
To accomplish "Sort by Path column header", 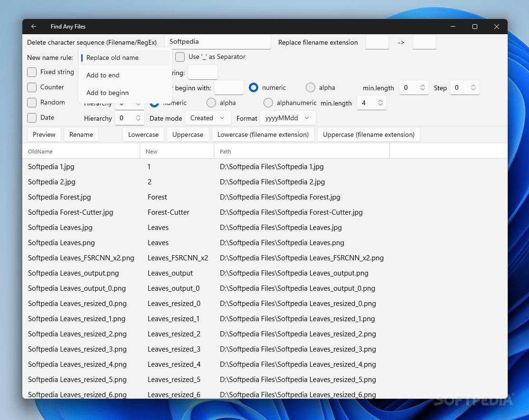I will pyautogui.click(x=302, y=151).
